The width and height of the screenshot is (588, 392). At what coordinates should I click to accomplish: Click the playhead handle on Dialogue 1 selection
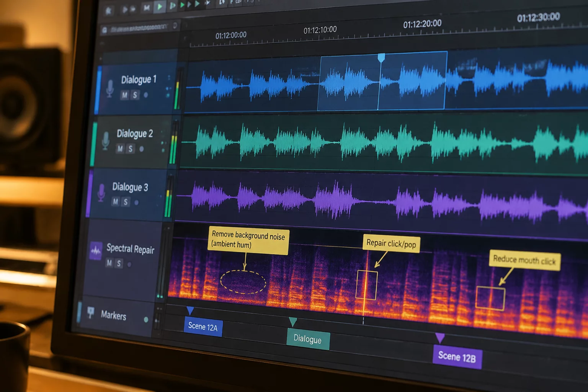point(381,58)
